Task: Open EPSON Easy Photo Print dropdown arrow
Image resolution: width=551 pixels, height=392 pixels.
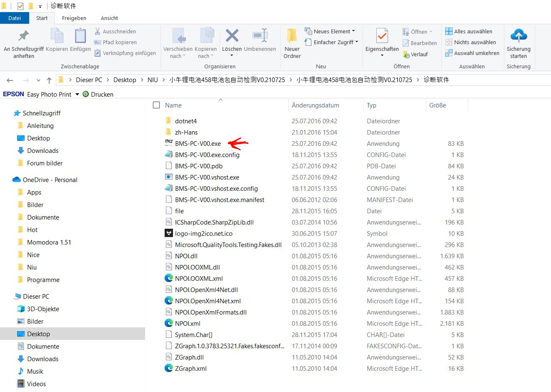Action: pyautogui.click(x=77, y=95)
